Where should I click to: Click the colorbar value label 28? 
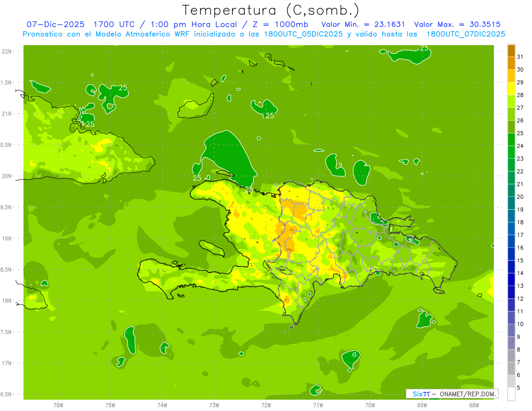[x=520, y=95]
